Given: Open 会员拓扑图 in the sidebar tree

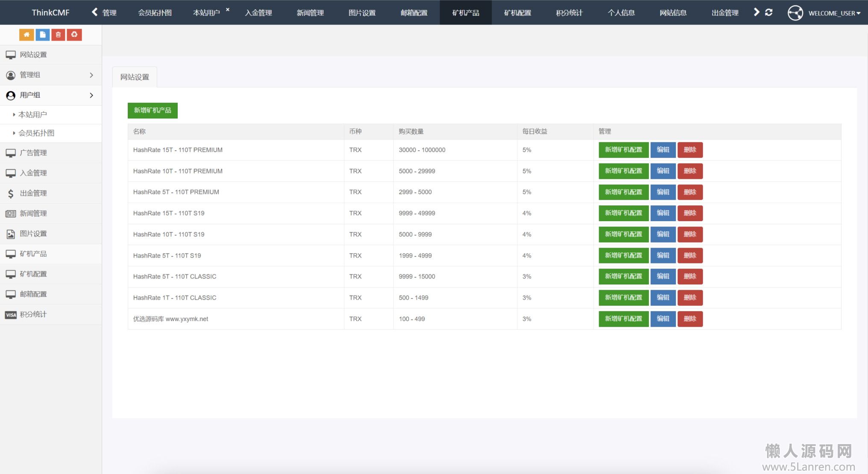Looking at the screenshot, I should point(36,133).
